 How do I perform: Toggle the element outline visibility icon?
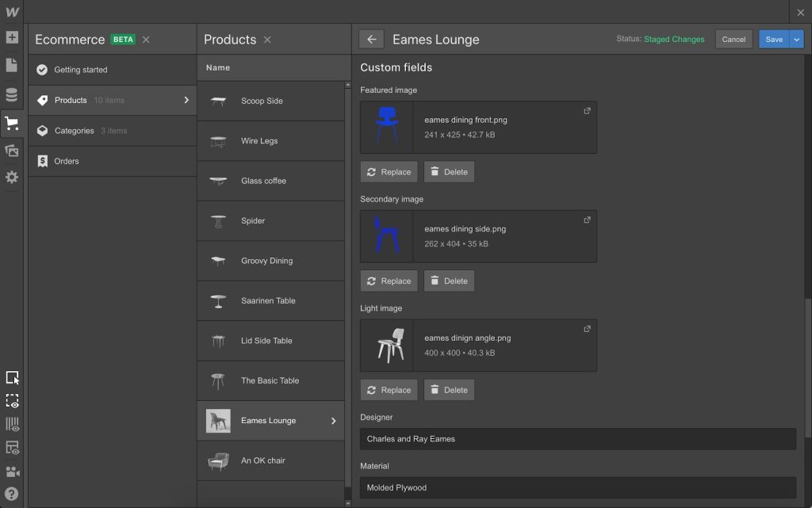click(12, 401)
